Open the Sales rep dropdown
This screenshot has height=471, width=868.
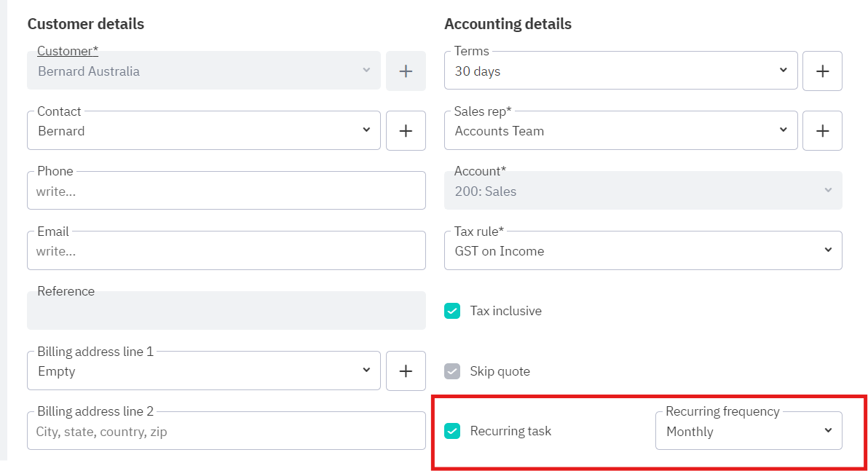(x=620, y=130)
